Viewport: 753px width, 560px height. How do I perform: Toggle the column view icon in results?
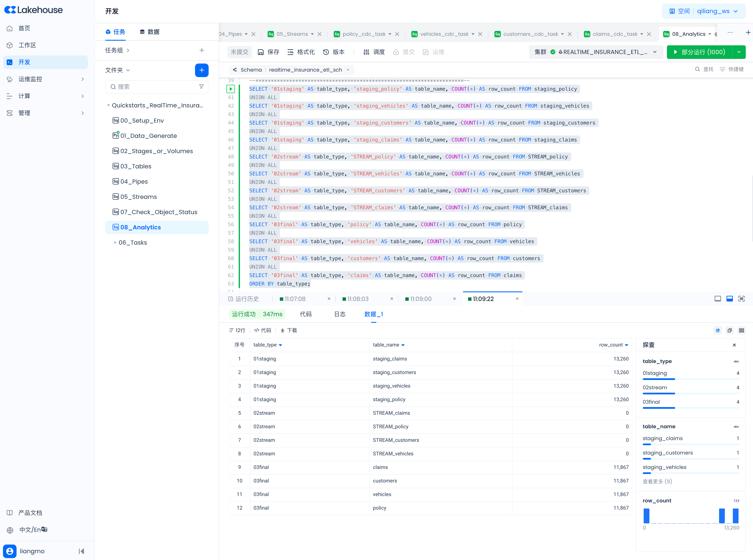point(742,330)
